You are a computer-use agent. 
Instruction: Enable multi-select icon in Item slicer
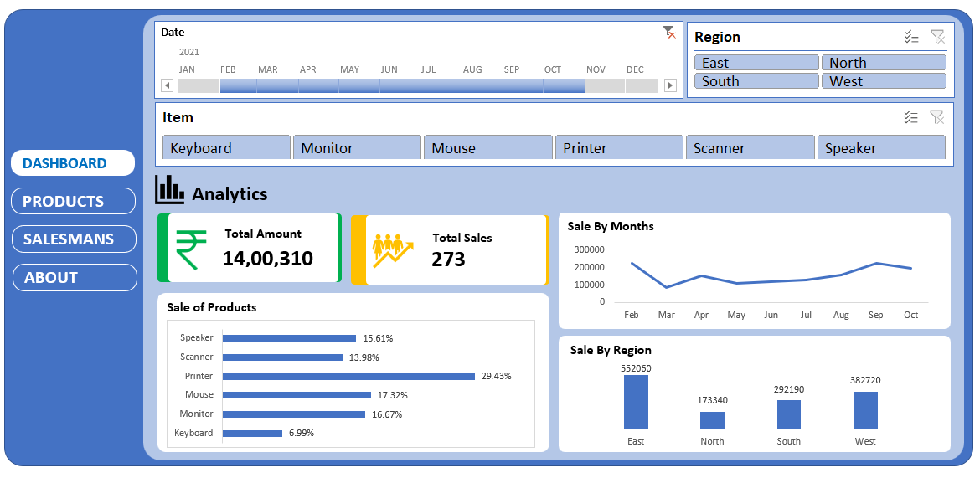pyautogui.click(x=911, y=117)
